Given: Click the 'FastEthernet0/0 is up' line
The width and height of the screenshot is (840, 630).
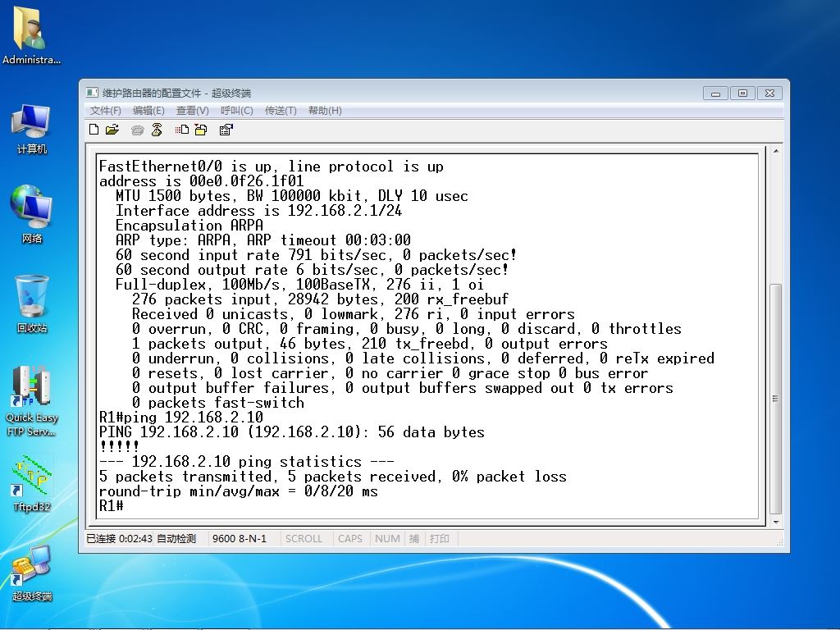Looking at the screenshot, I should click(271, 167).
